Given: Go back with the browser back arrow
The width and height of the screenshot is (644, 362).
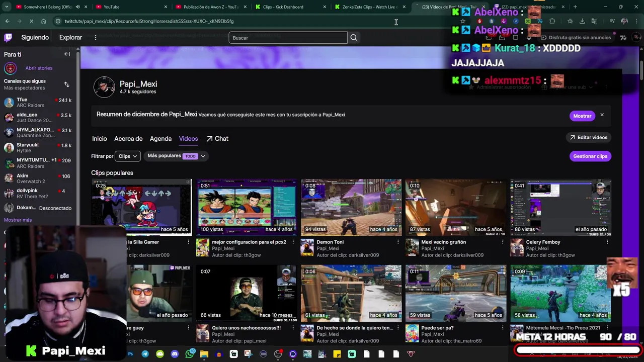Looking at the screenshot, I should click(7, 21).
